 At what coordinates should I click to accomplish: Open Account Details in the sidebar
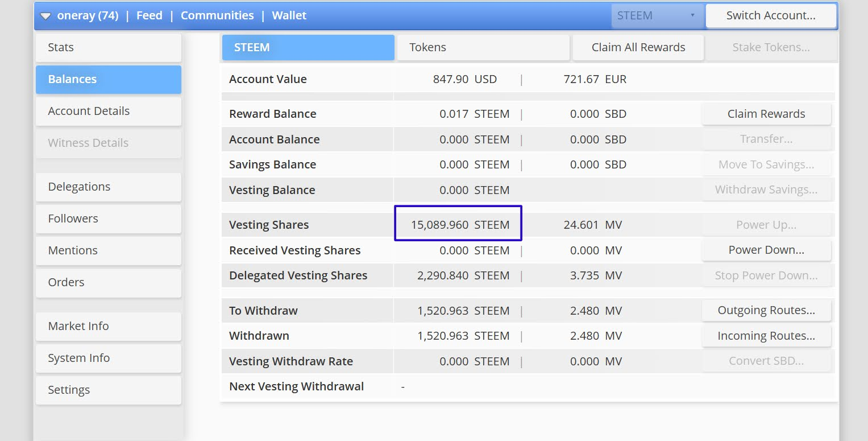pyautogui.click(x=109, y=112)
